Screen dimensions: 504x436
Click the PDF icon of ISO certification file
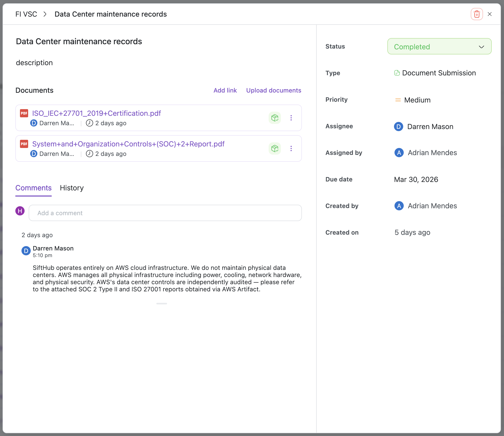24,113
